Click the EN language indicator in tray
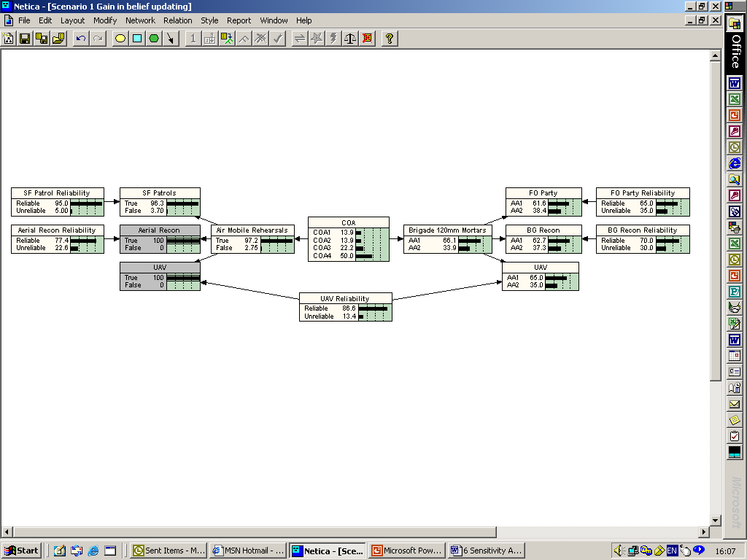This screenshot has width=747, height=560. [x=672, y=551]
